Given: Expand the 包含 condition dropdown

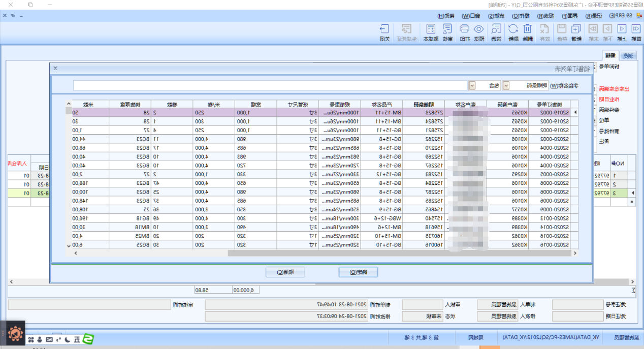Looking at the screenshot, I should click(x=472, y=85).
